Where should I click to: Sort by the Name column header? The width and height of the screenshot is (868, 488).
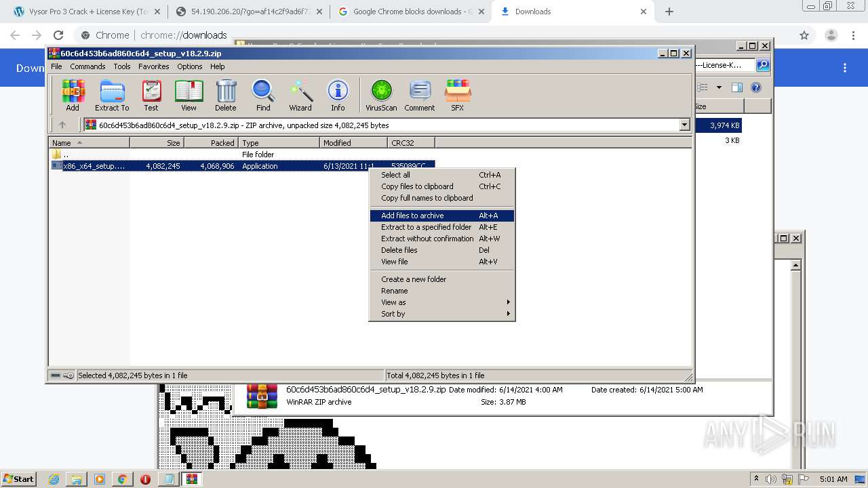pyautogui.click(x=89, y=142)
